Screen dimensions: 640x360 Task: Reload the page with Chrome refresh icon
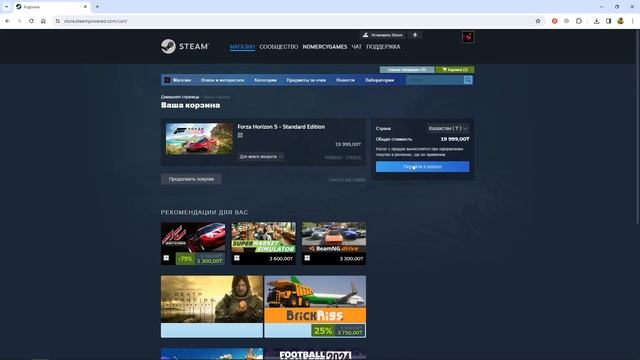(x=31, y=21)
